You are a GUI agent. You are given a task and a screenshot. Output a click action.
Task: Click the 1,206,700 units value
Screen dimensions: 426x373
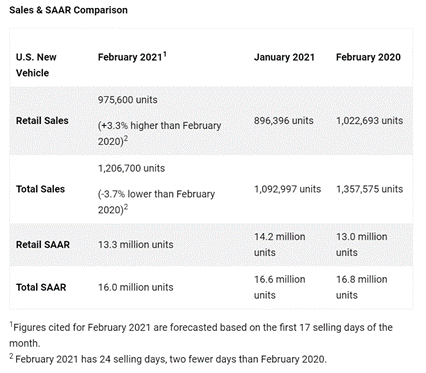pos(131,168)
